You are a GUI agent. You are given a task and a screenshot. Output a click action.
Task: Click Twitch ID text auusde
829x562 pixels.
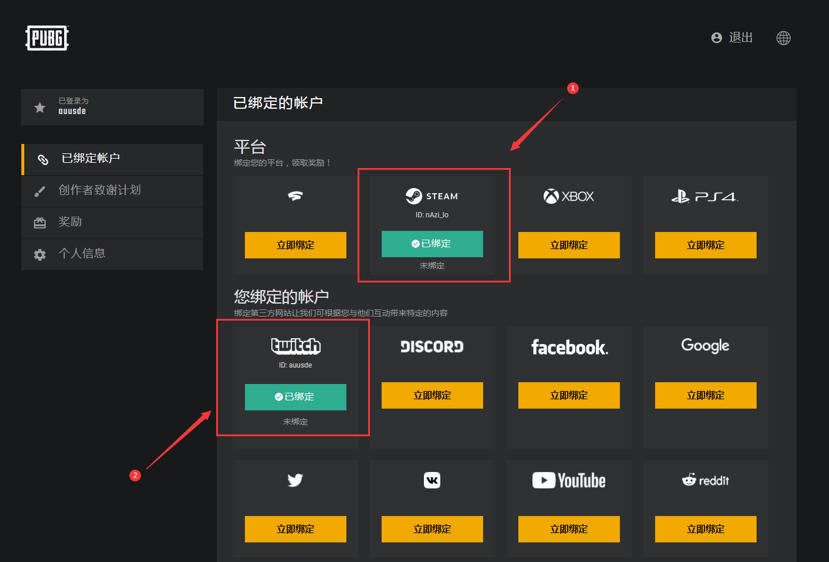[x=296, y=365]
